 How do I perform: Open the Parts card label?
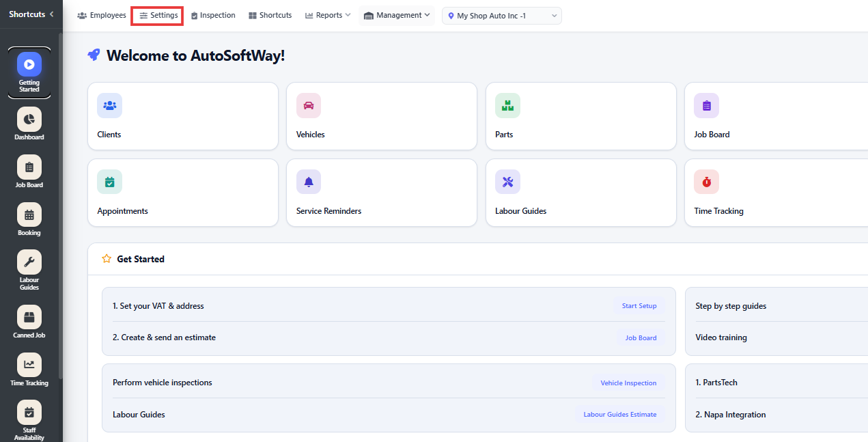[x=504, y=135]
